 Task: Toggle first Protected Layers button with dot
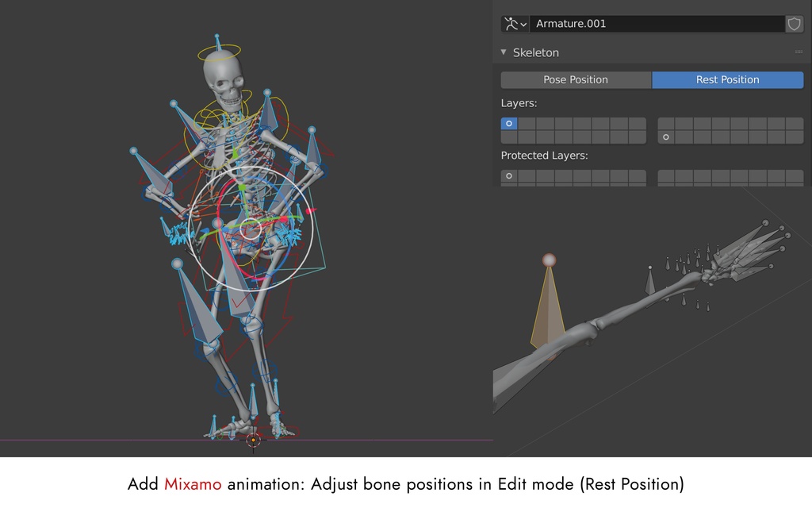[509, 175]
